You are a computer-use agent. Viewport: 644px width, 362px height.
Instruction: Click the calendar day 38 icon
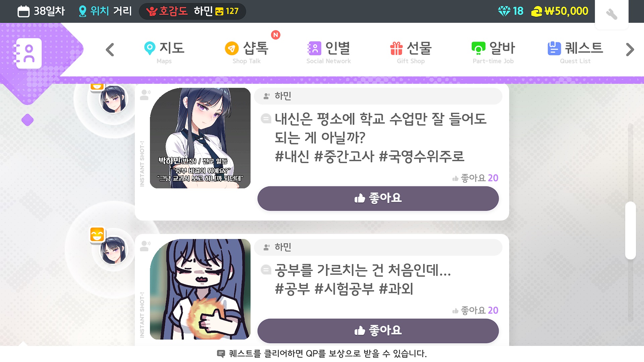[23, 11]
